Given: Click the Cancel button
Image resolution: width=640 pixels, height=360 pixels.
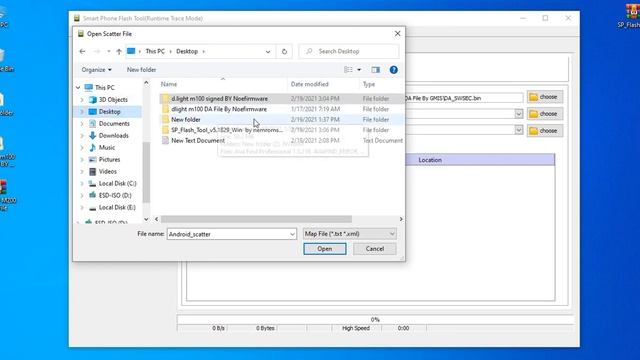Looking at the screenshot, I should [x=375, y=249].
